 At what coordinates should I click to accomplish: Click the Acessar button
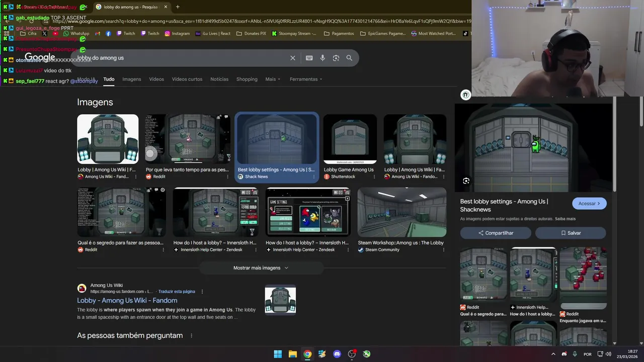589,204
